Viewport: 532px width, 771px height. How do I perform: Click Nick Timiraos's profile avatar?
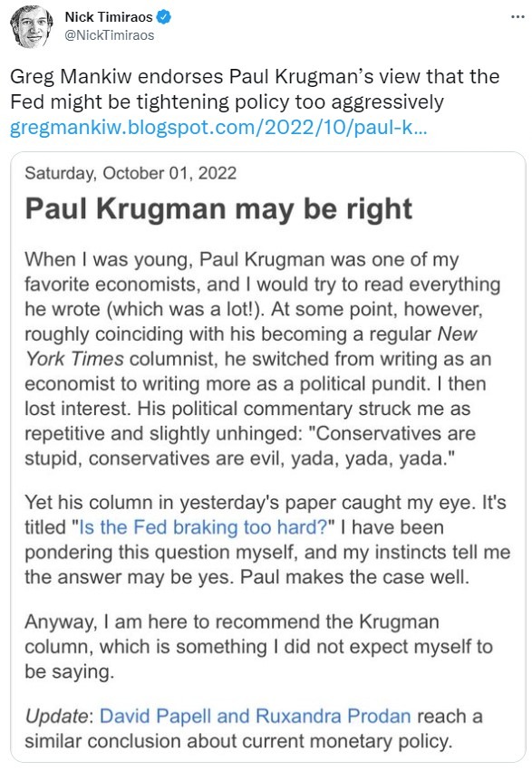(x=32, y=26)
